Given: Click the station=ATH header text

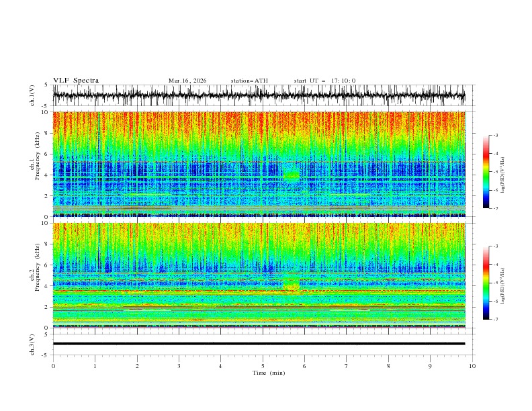Looking at the screenshot, I should pos(249,81).
